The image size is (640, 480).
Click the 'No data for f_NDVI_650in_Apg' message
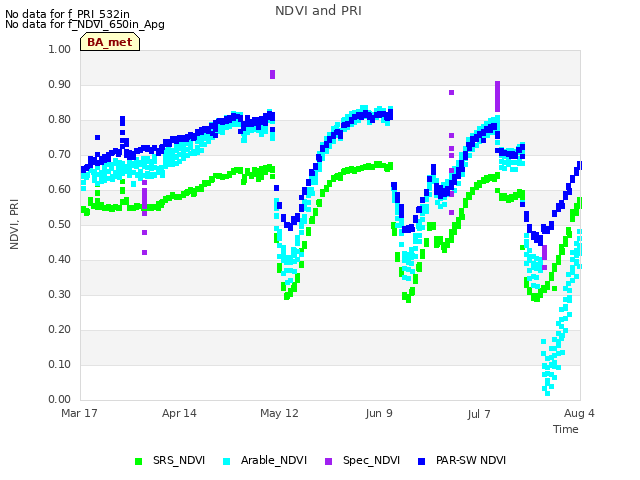click(85, 24)
